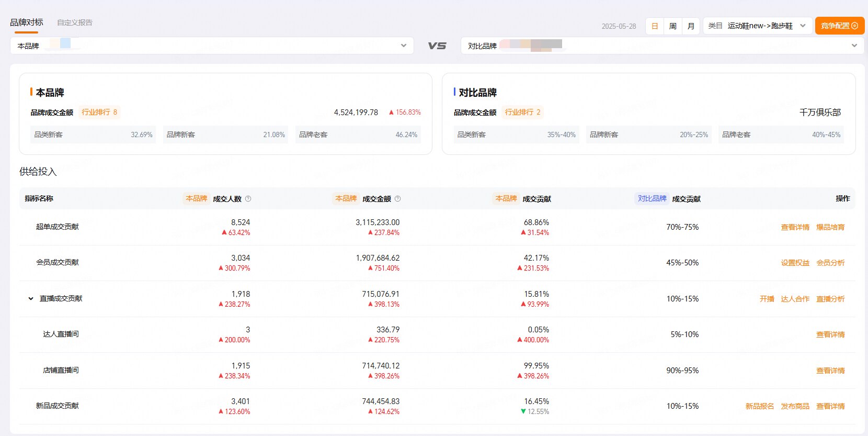Click the 开播 link

(767, 299)
